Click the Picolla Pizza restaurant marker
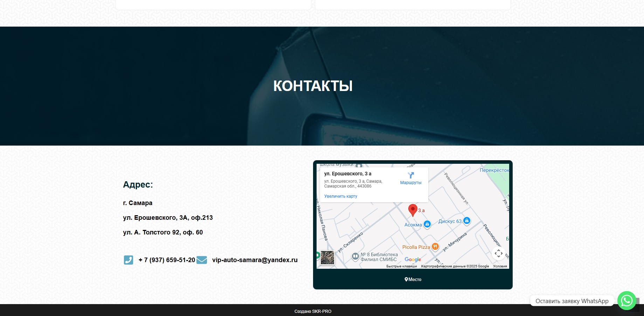The height and width of the screenshot is (316, 644). pyautogui.click(x=435, y=247)
